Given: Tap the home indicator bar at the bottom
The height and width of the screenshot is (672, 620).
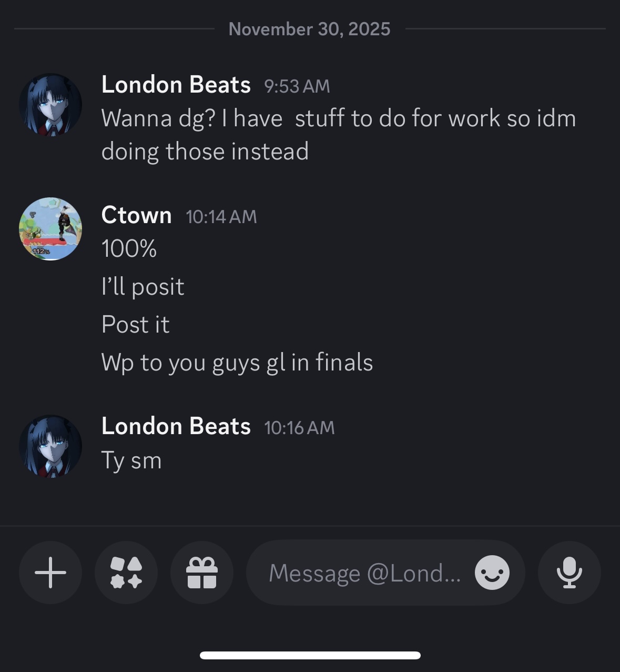Looking at the screenshot, I should 310,655.
